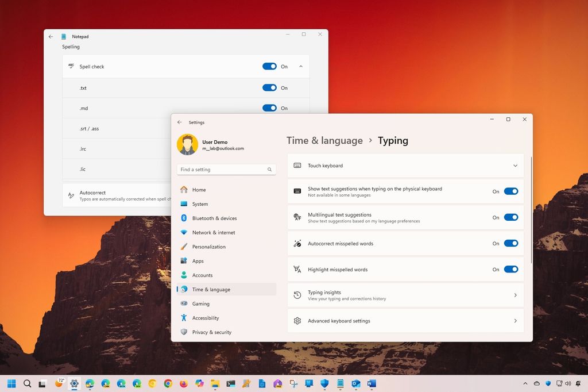Select the Personalization paintbrush icon in sidebar
This screenshot has width=588, height=392.
click(x=184, y=247)
